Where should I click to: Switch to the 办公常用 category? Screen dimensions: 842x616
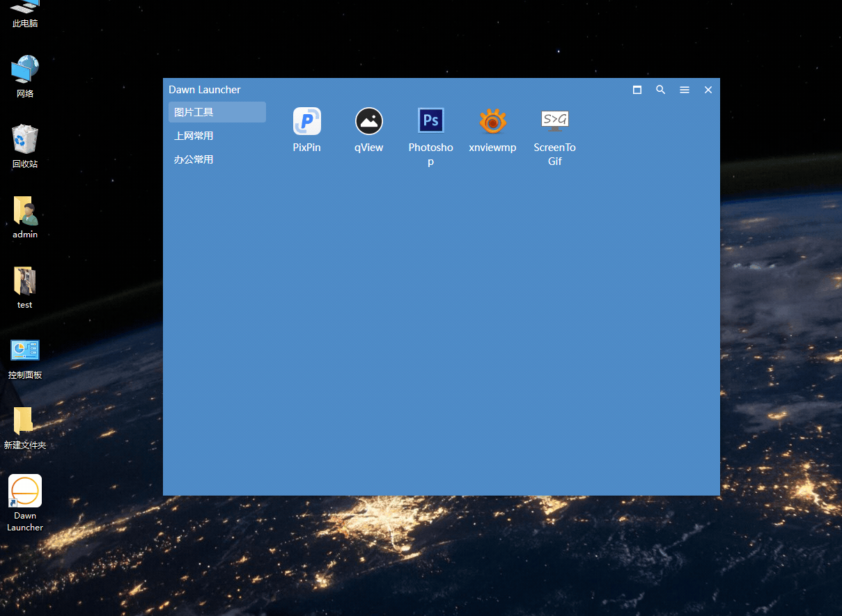click(217, 159)
